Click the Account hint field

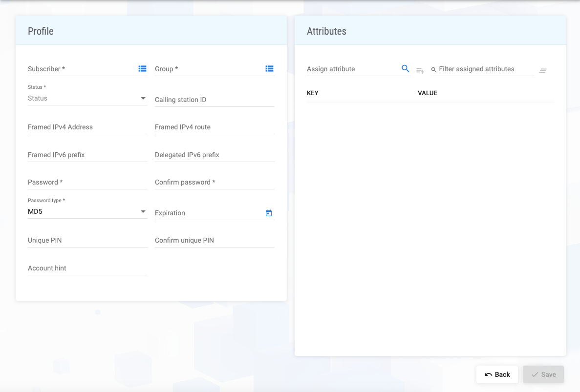click(x=87, y=268)
